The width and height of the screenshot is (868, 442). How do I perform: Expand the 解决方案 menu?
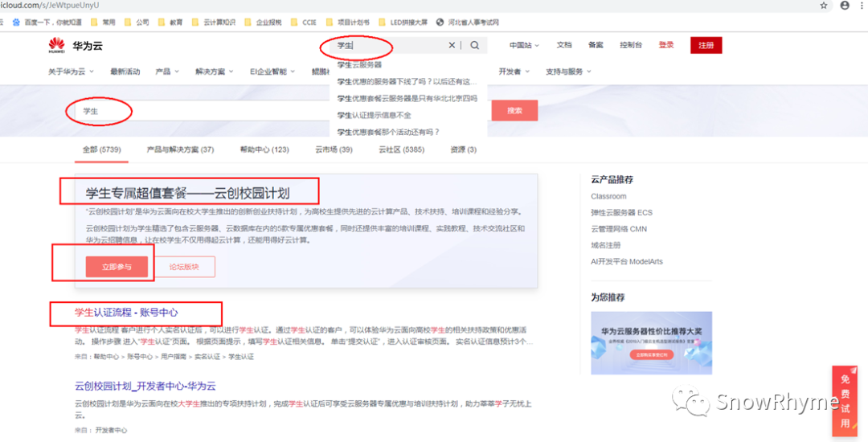[x=215, y=72]
